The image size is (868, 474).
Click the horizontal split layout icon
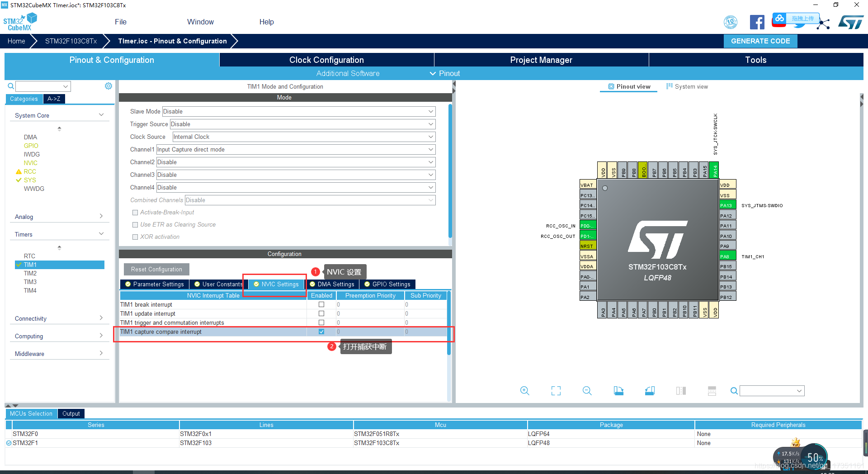click(x=712, y=391)
